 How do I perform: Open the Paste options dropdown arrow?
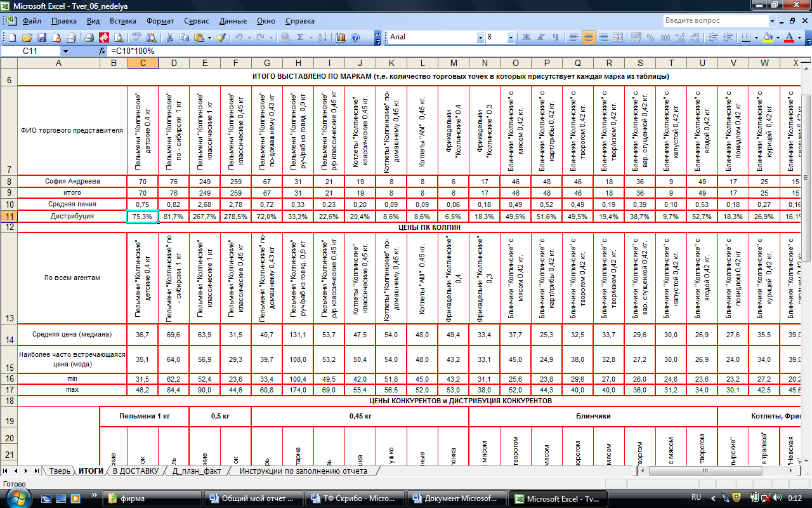(209, 37)
